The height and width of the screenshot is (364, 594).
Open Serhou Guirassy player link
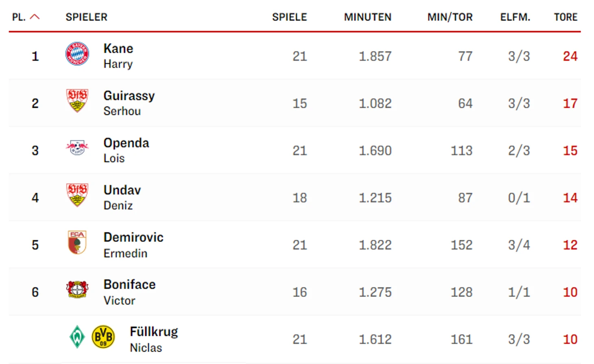pyautogui.click(x=129, y=103)
